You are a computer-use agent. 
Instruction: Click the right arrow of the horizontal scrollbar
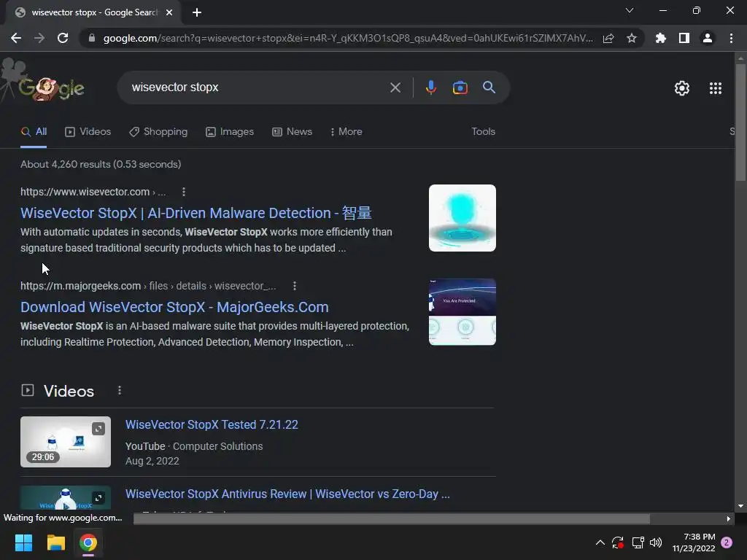(728, 518)
